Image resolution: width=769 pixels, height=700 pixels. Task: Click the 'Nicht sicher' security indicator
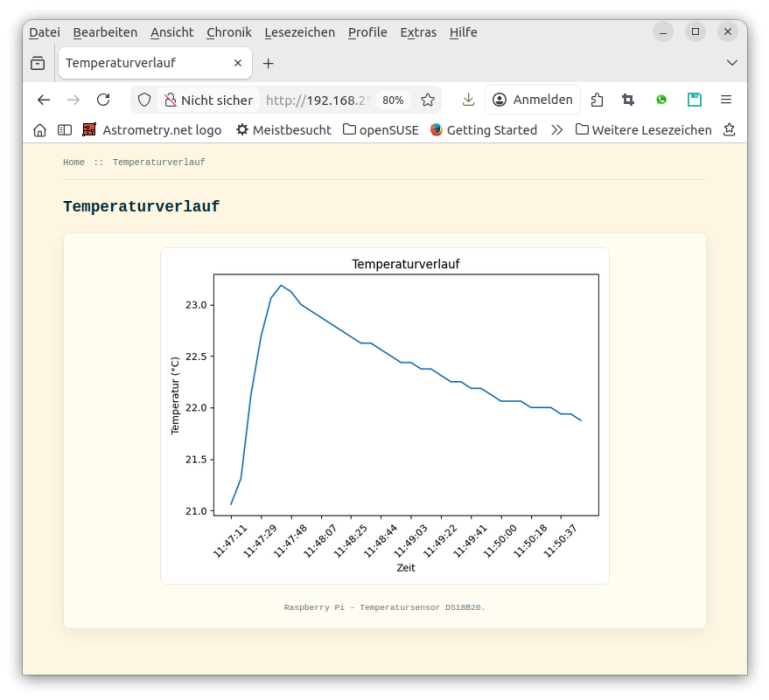tap(208, 100)
